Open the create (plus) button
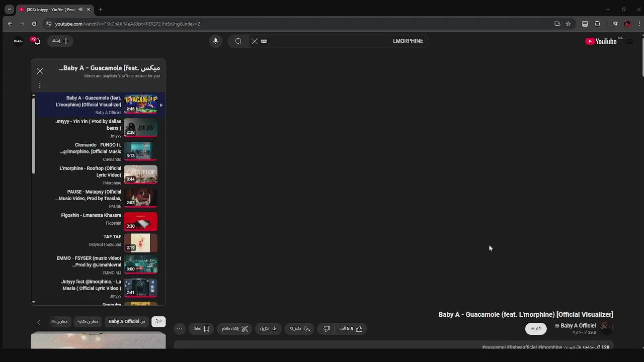The image size is (644, 362). pyautogui.click(x=60, y=41)
